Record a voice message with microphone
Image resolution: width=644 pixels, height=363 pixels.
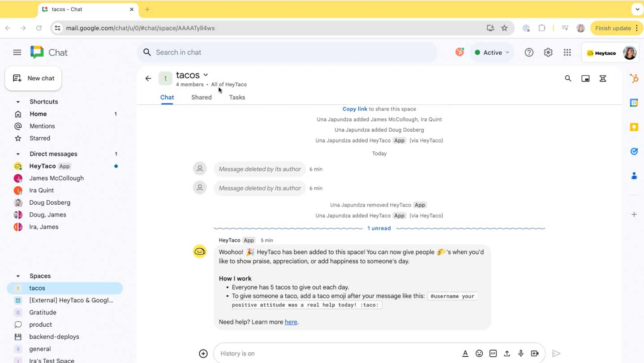[521, 354]
